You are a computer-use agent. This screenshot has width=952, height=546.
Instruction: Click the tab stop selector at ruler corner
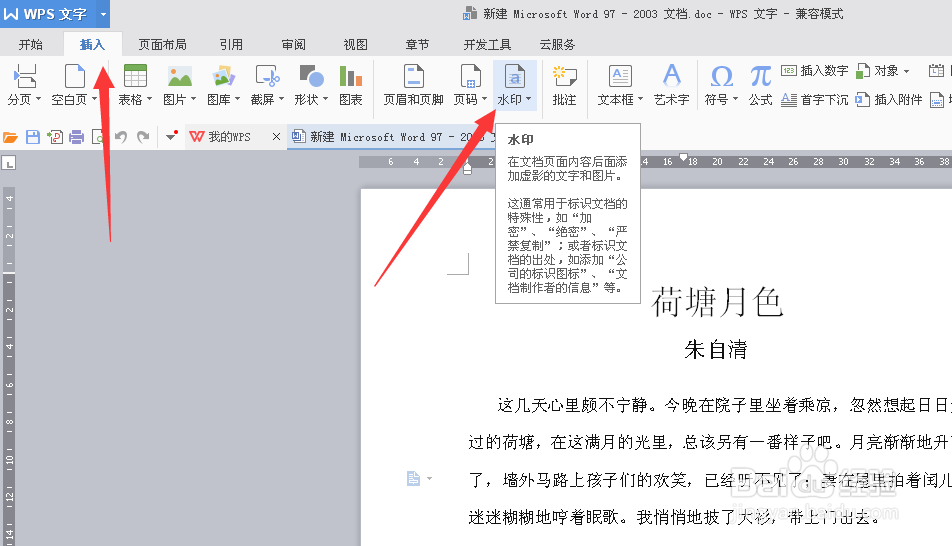tap(8, 163)
